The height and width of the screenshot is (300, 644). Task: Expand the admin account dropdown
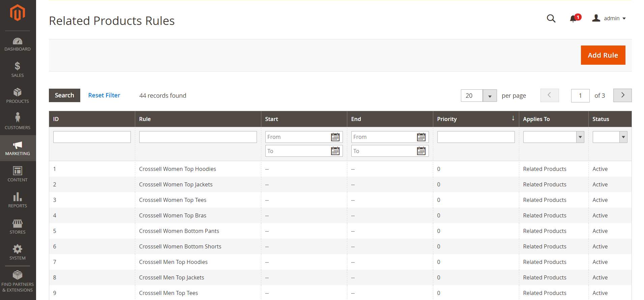point(609,18)
